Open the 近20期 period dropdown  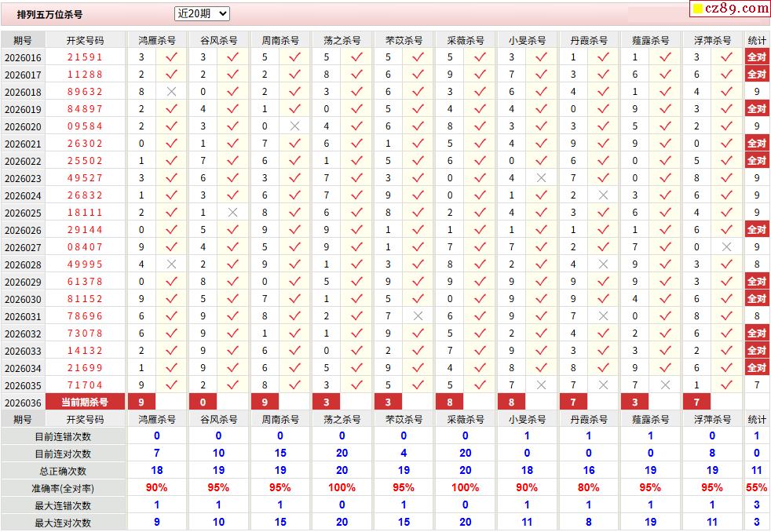pos(202,13)
